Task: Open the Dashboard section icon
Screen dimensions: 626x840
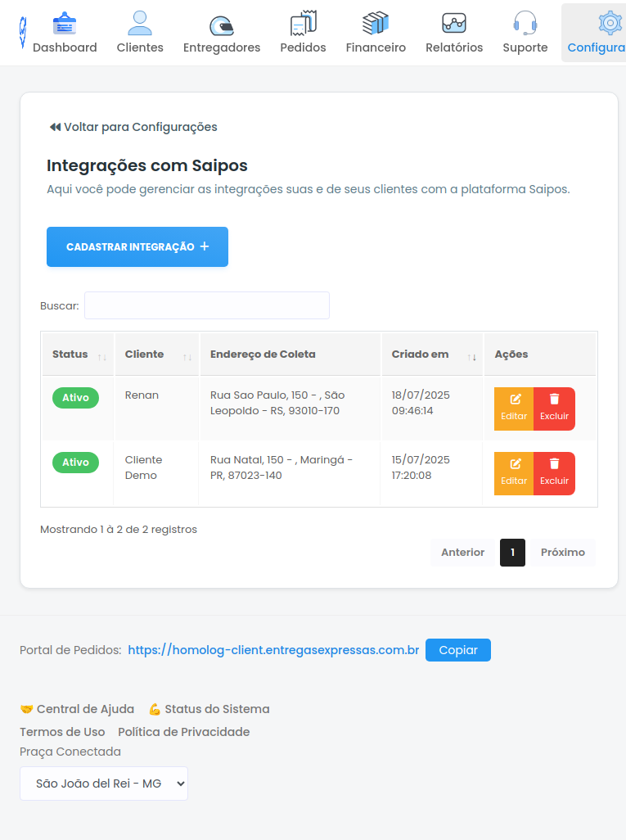Action: (x=65, y=22)
